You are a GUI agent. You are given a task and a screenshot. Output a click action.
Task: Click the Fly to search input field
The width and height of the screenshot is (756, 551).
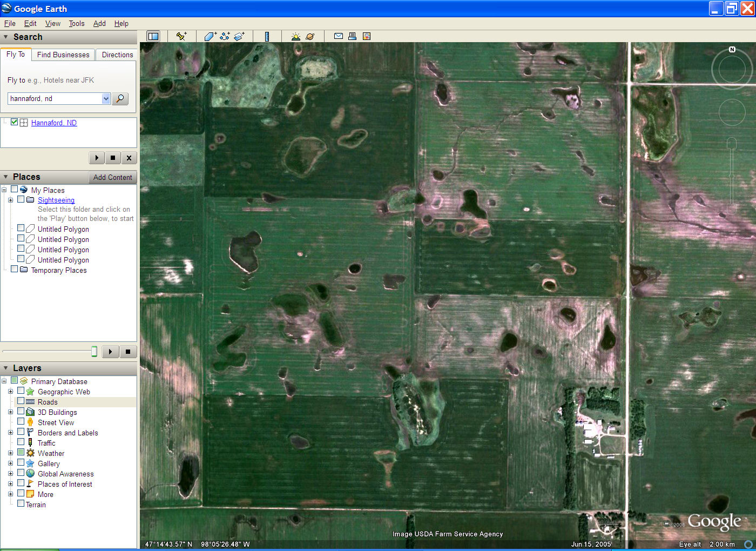[55, 98]
